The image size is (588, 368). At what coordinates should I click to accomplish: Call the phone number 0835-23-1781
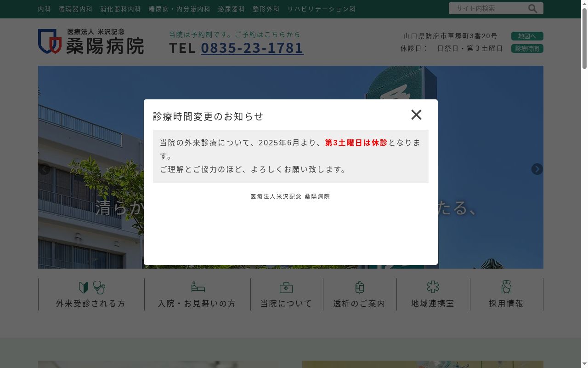tap(252, 48)
